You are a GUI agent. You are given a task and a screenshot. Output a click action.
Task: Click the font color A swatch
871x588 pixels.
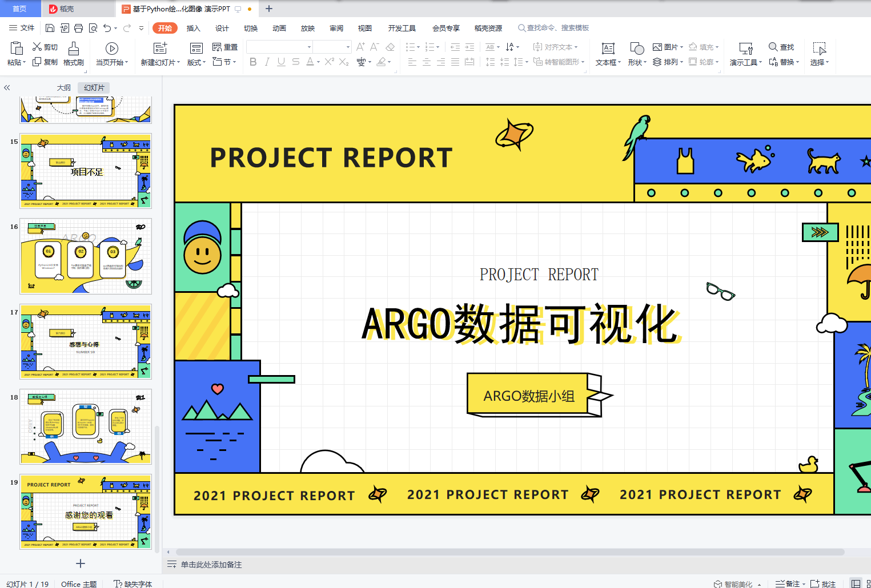[x=310, y=62]
